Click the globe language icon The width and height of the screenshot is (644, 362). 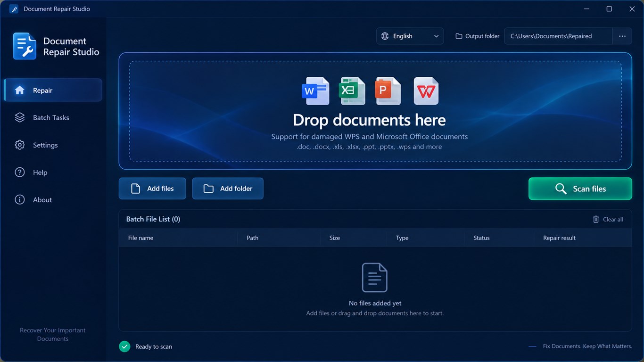(385, 36)
